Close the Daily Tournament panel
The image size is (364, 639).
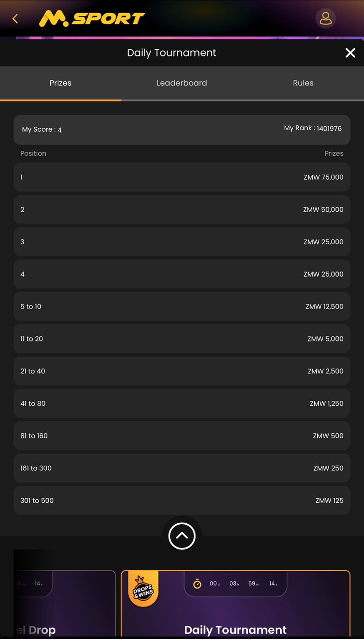[x=351, y=53]
